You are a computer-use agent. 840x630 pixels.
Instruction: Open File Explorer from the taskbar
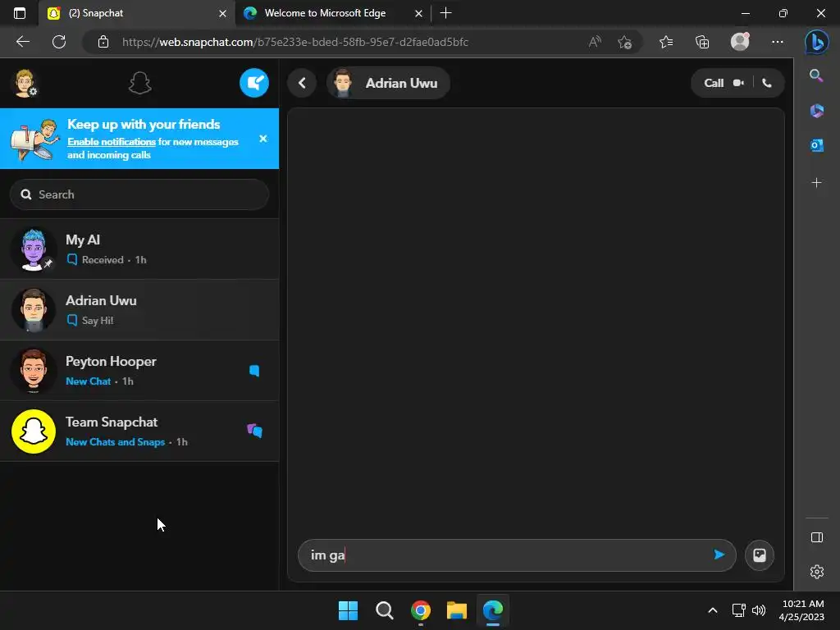coord(457,610)
